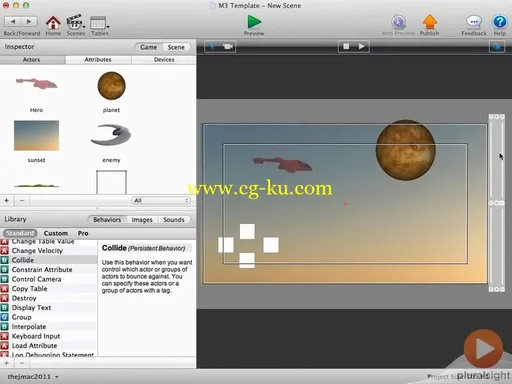Click the right white d-pad square
This screenshot has height=384, width=512.
[271, 245]
